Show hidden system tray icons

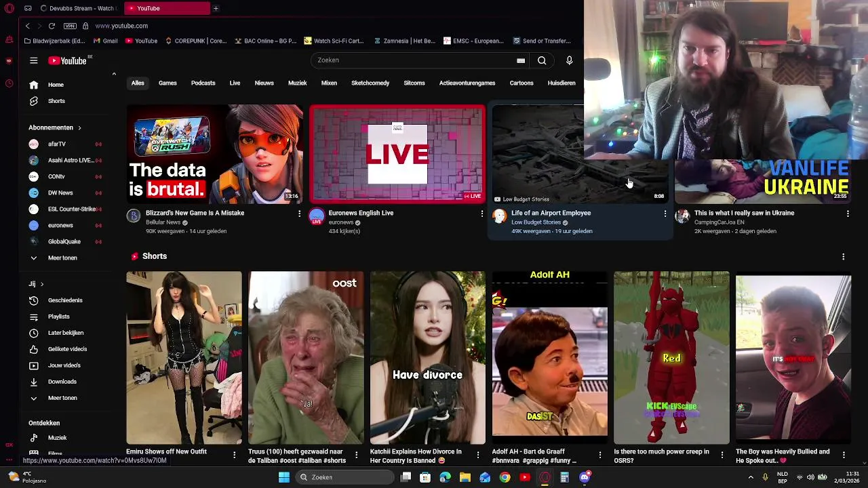[x=751, y=477]
